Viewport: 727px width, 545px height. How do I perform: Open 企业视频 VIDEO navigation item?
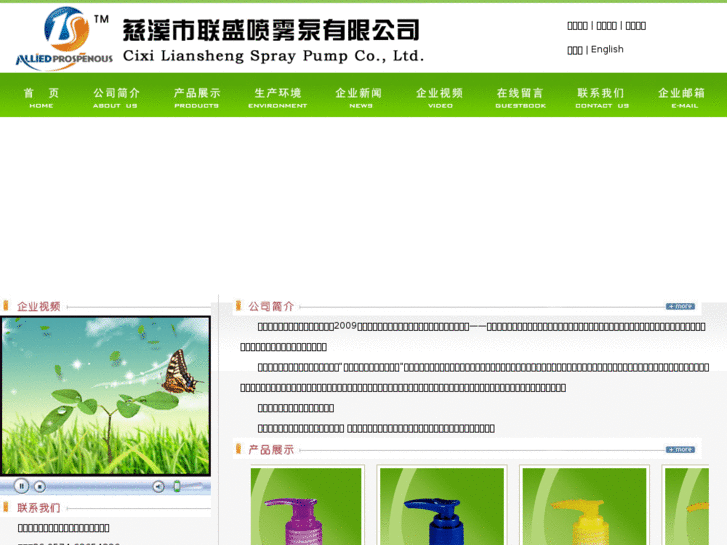click(x=439, y=98)
